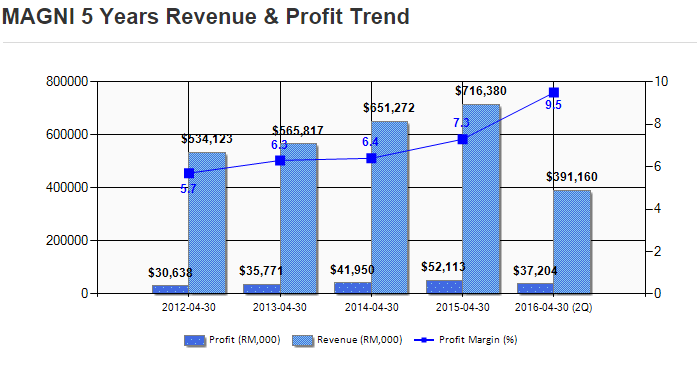
Task: Click the 2016-04-30 (2Q) revenue bar
Action: click(572, 242)
